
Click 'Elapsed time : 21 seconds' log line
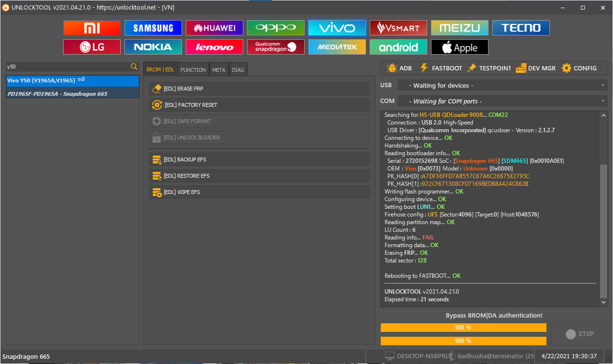pyautogui.click(x=417, y=299)
